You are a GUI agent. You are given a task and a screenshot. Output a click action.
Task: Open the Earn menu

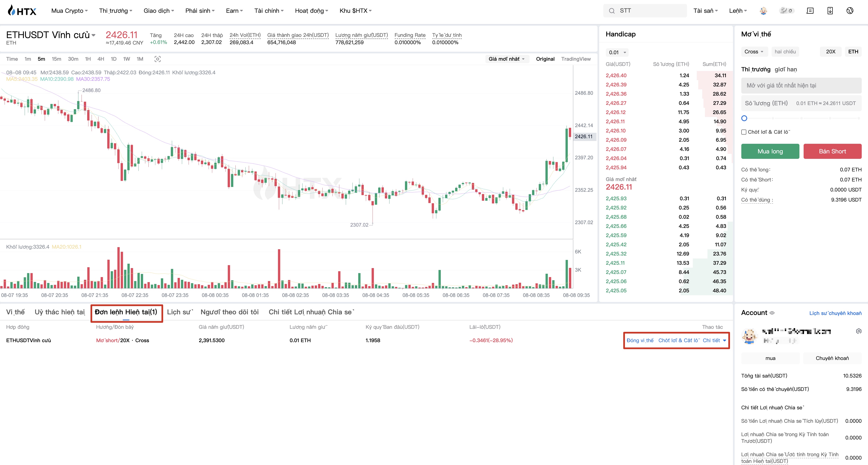tap(234, 11)
